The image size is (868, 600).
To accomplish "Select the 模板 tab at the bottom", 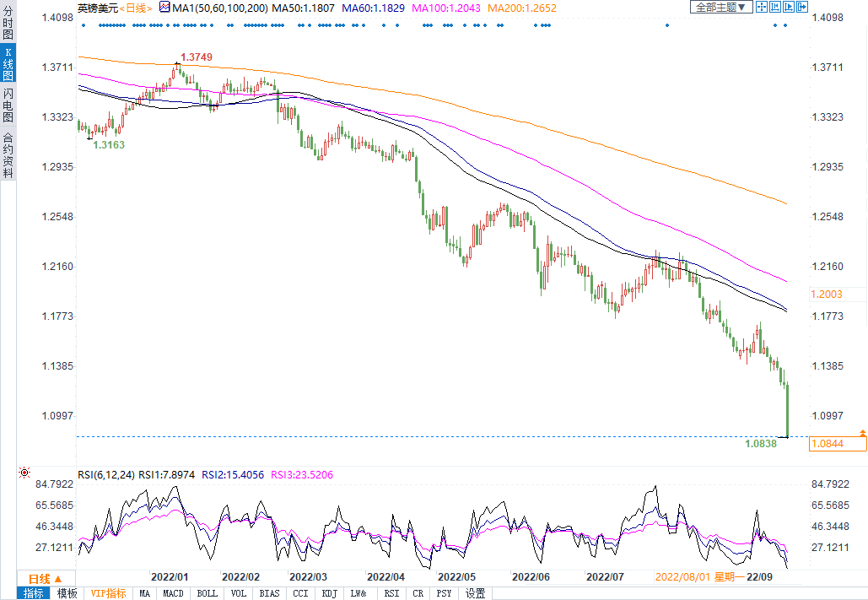I will (67, 593).
